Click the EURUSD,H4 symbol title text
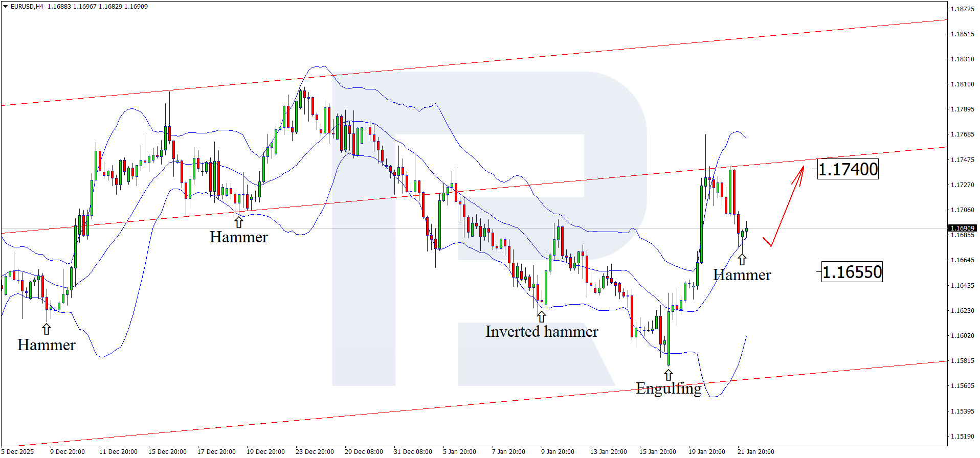This screenshot has height=458, width=980. [x=27, y=7]
